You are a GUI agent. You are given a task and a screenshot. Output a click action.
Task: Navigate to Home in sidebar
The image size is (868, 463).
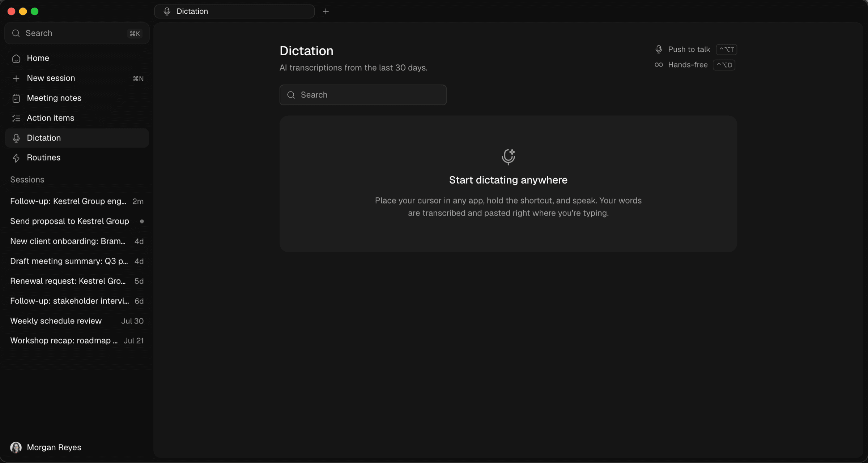click(x=77, y=59)
